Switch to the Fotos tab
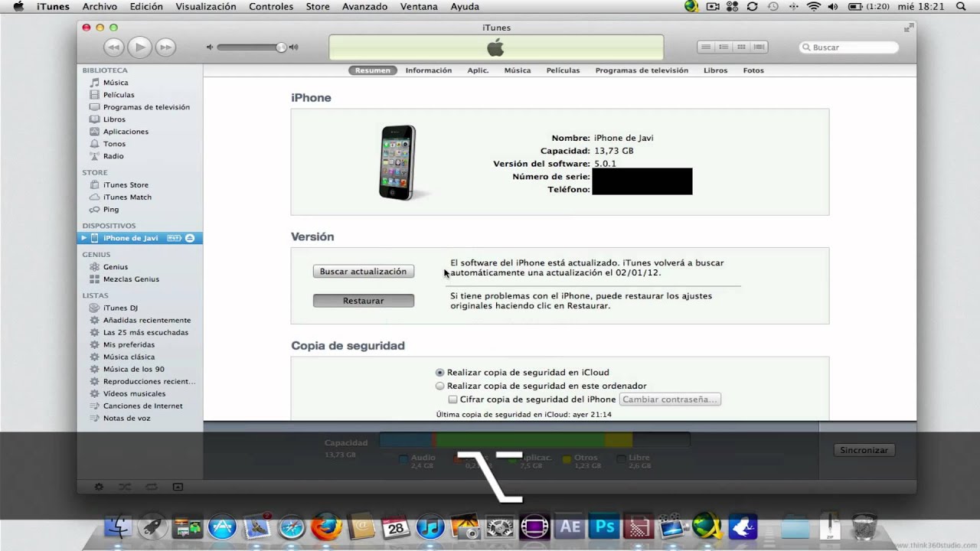980x551 pixels. click(753, 70)
